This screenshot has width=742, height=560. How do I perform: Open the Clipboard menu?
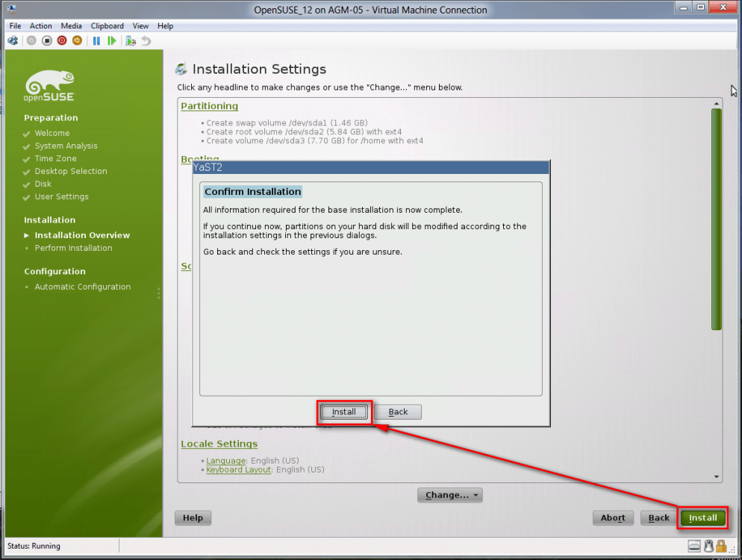(x=107, y=26)
